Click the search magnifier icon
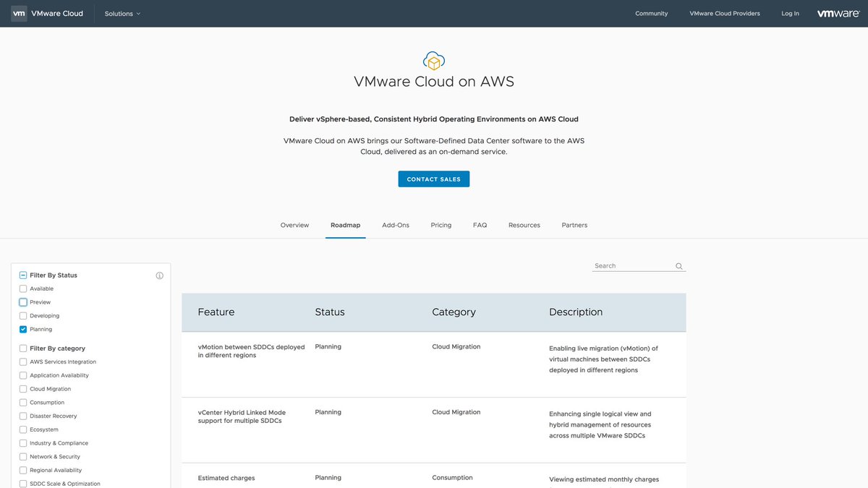The image size is (868, 488). (x=679, y=266)
